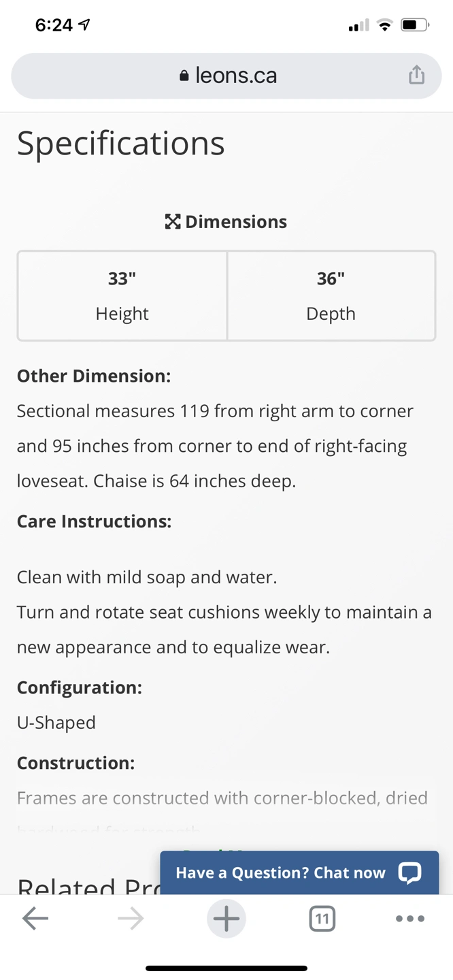The width and height of the screenshot is (453, 980).
Task: Tap the Other Dimension label
Action: pyautogui.click(x=94, y=376)
